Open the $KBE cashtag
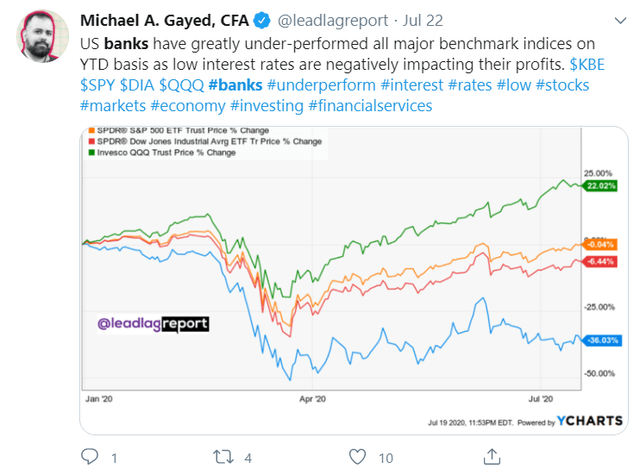This screenshot has width=640, height=475. pos(587,64)
